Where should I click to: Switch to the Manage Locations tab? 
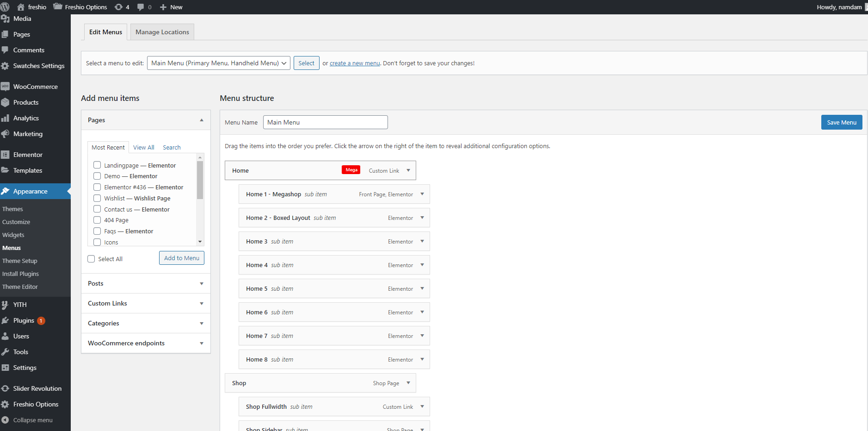pos(162,32)
